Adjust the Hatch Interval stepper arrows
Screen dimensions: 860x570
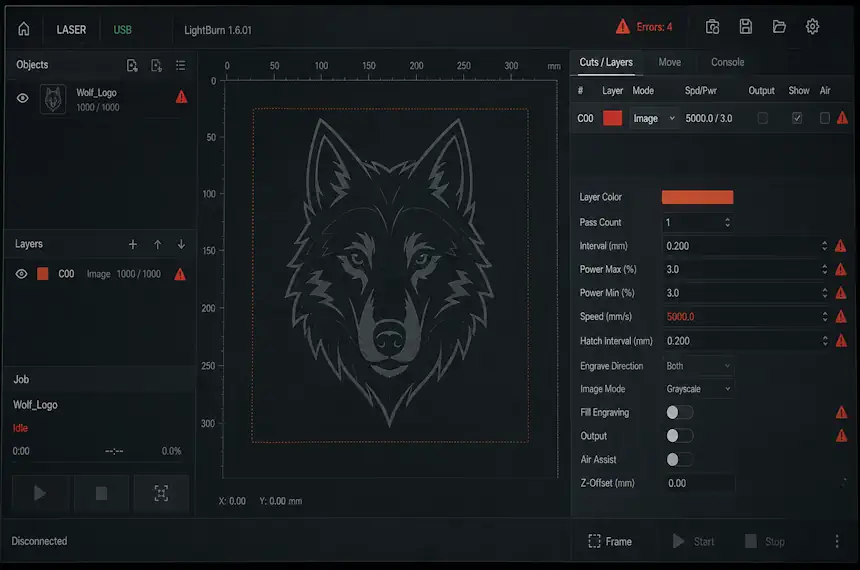825,341
